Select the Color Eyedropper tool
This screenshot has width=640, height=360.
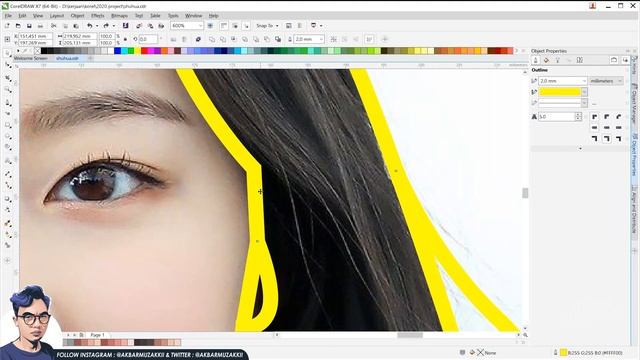click(8, 223)
